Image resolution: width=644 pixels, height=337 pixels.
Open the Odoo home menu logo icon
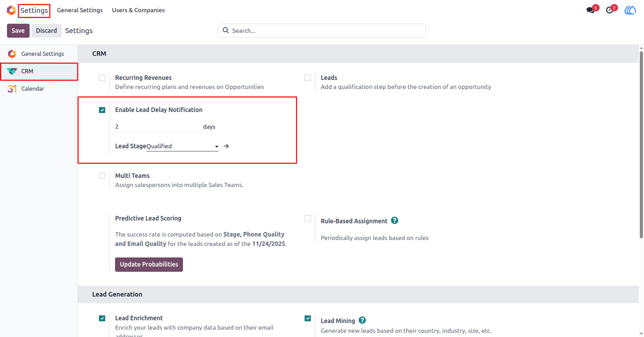click(11, 10)
